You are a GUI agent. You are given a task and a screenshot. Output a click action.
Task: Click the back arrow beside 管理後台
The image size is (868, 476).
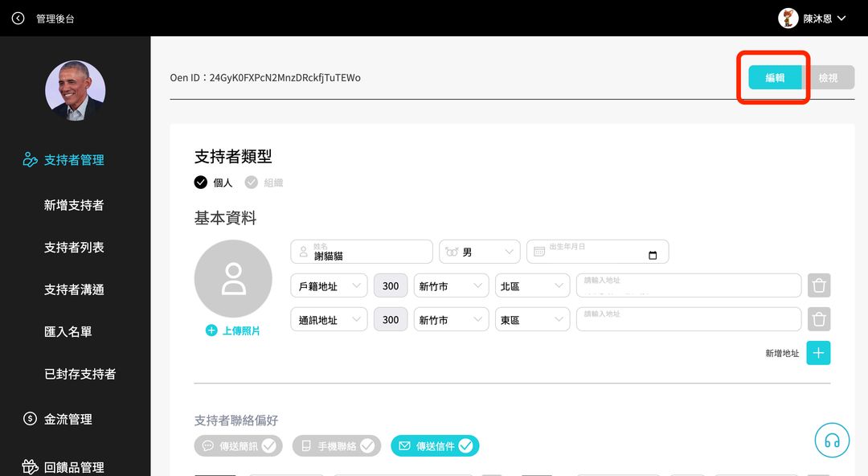point(18,18)
